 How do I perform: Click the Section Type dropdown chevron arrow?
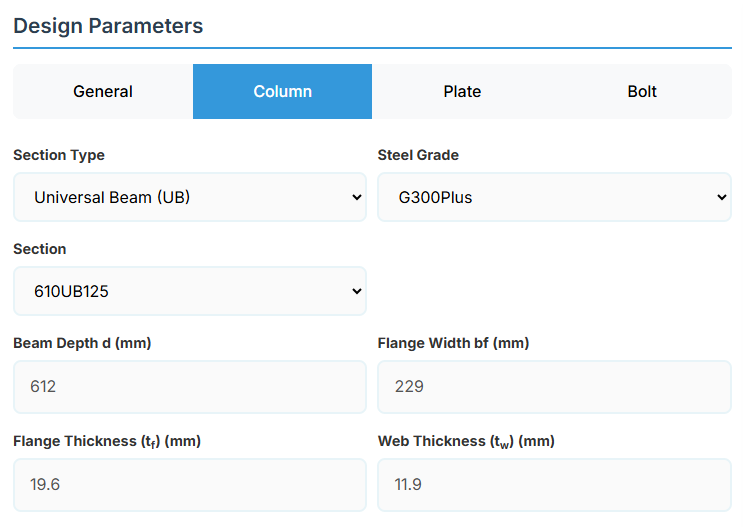[357, 197]
